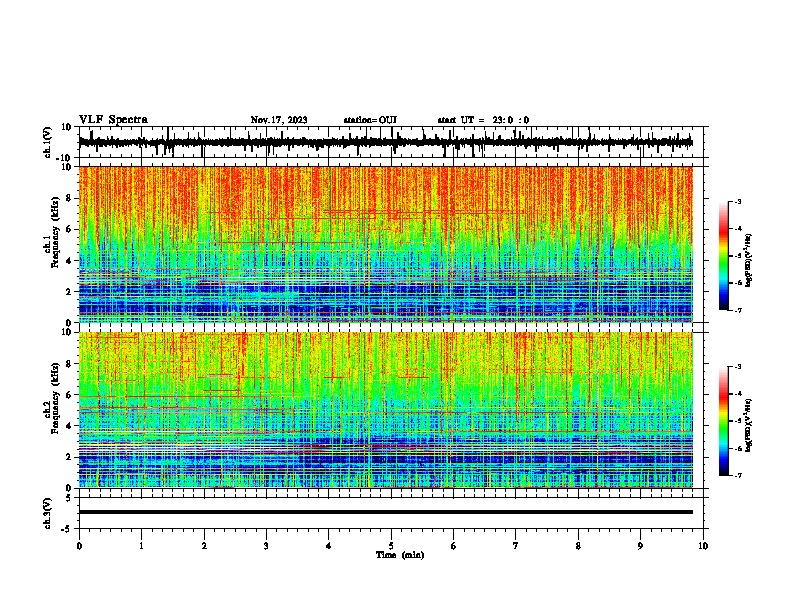Click the "4" kHz tick on ch.2 spectrogram
This screenshot has height=612, width=792.
coord(69,426)
